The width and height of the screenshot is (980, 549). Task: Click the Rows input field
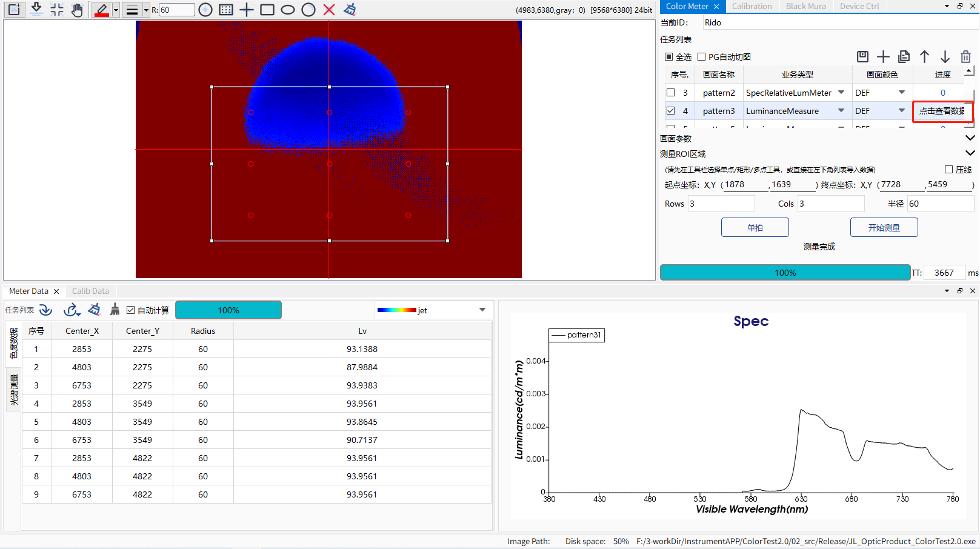pos(721,204)
